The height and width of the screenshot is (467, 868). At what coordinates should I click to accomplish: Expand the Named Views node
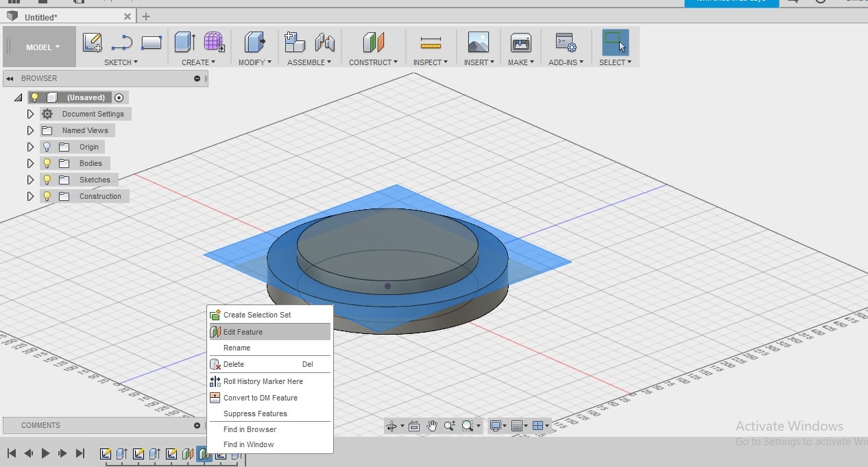[30, 130]
